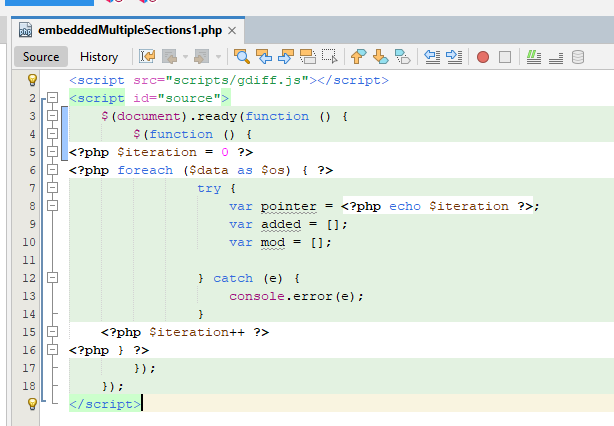Close the embeddedMultipleSections1.php tab
614x426 pixels.
232,30
